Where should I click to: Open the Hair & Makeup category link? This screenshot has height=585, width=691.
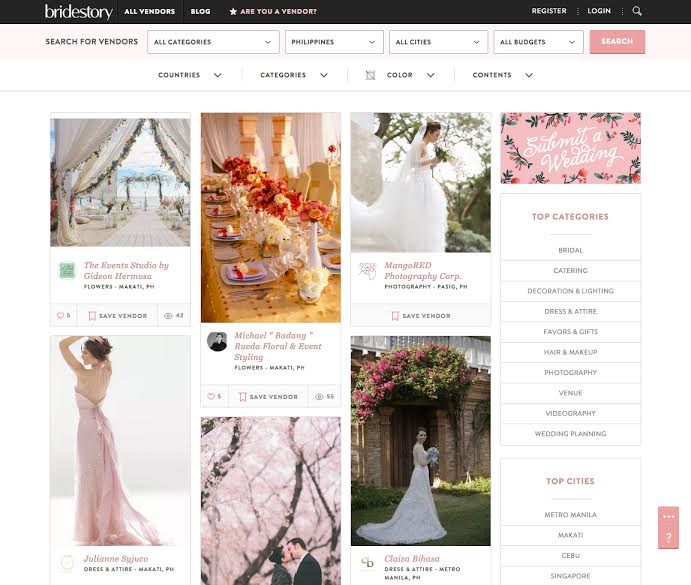(570, 352)
